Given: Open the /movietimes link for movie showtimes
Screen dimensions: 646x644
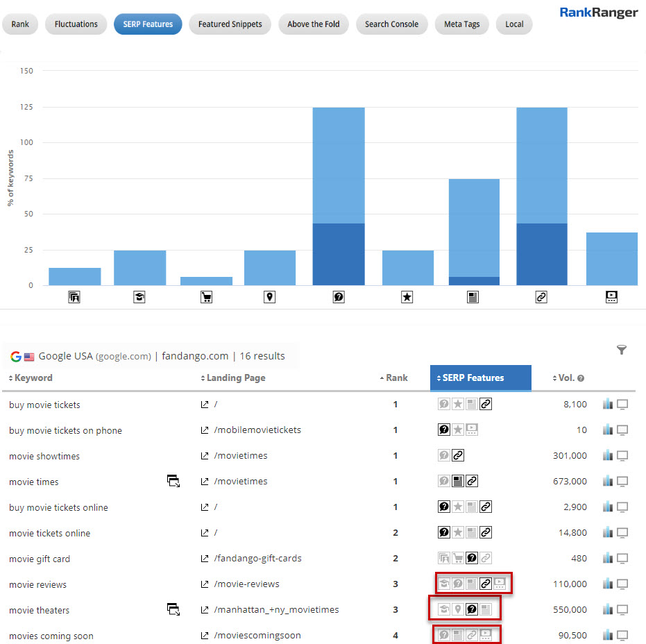Looking at the screenshot, I should tap(234, 456).
